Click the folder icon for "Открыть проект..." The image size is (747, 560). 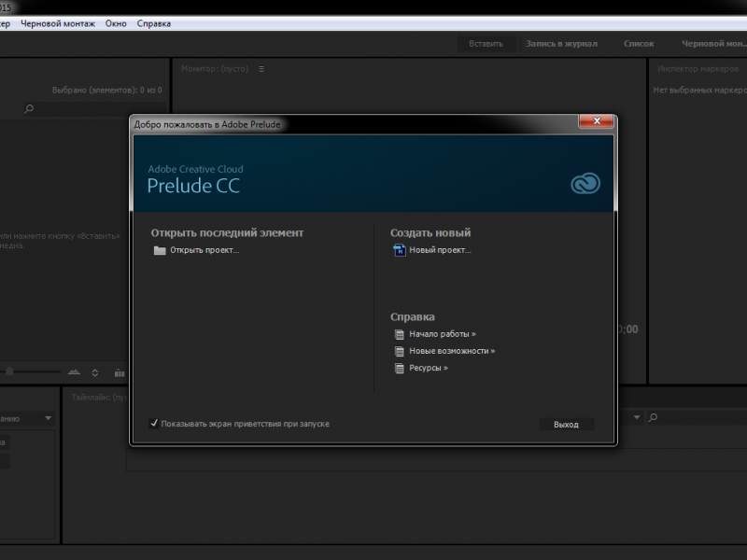pos(160,250)
